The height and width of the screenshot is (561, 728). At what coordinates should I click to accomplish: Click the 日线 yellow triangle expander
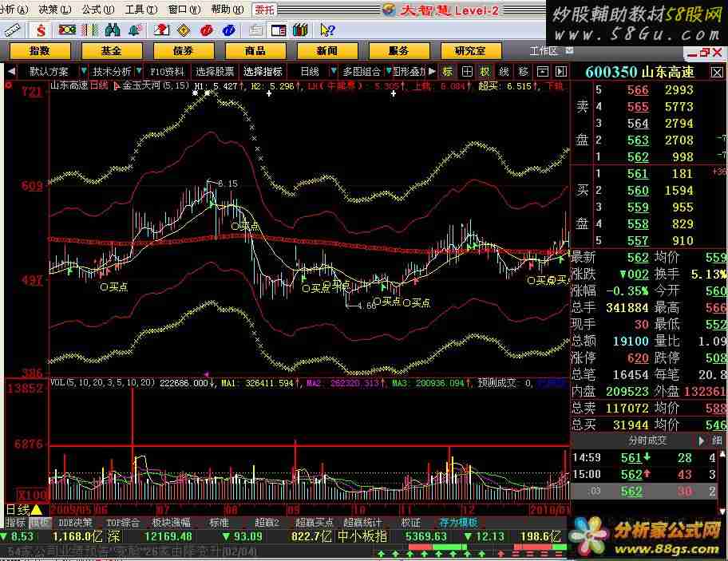[36, 510]
